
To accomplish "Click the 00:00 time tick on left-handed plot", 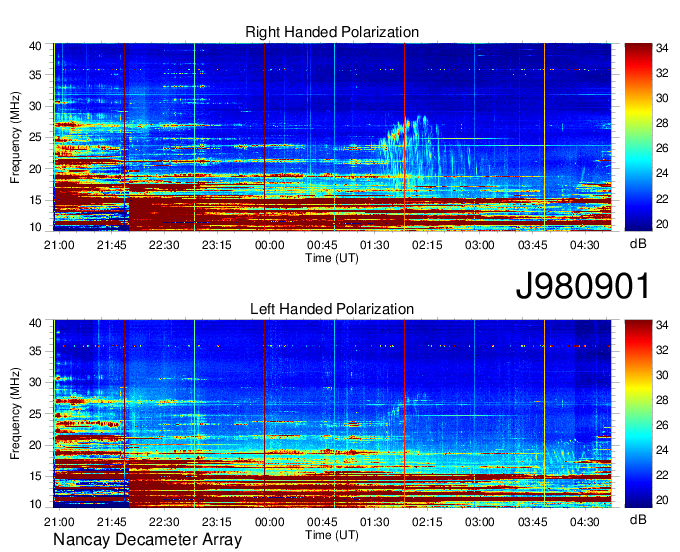I will (x=269, y=522).
